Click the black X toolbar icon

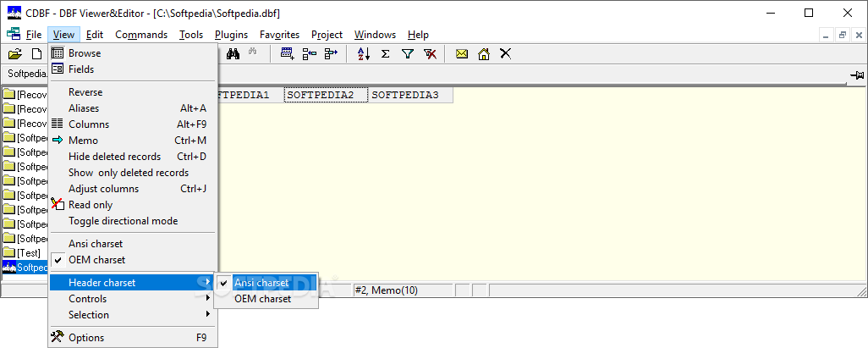pos(505,53)
